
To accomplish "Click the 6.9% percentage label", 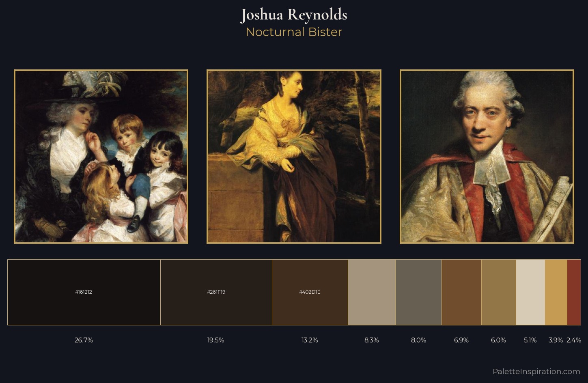I will (461, 340).
